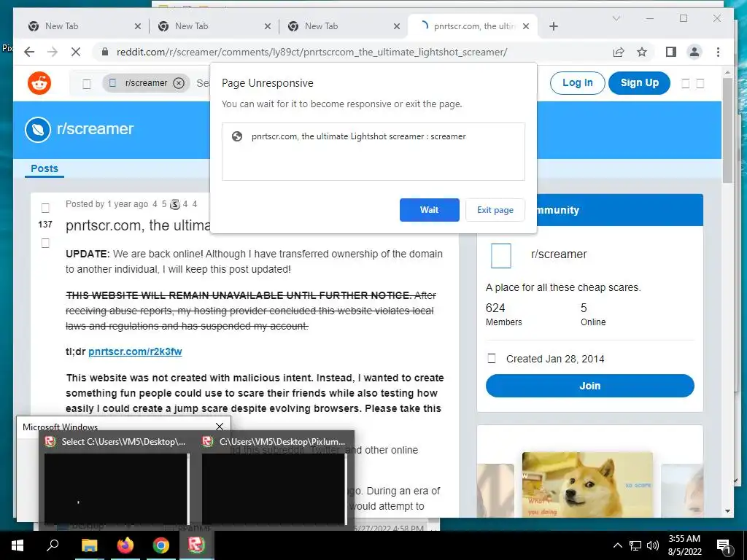Screen dimensions: 747x560
Task: Open network status tray icon
Action: coord(635,545)
